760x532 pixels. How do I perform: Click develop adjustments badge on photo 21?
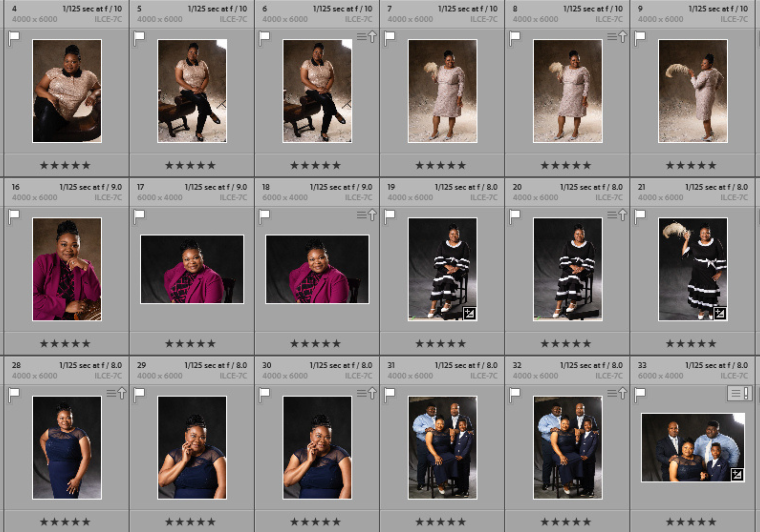click(x=720, y=313)
